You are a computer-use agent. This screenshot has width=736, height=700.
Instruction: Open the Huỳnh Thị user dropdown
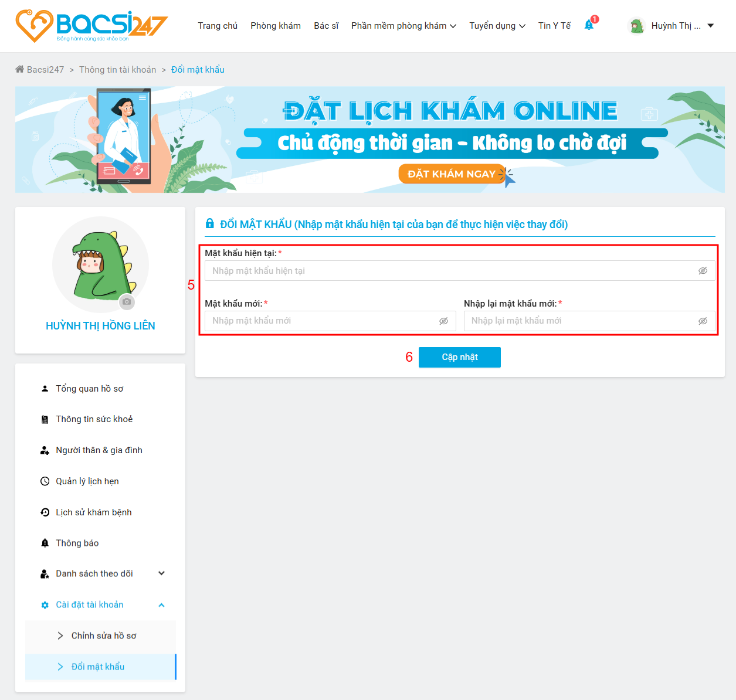point(671,26)
